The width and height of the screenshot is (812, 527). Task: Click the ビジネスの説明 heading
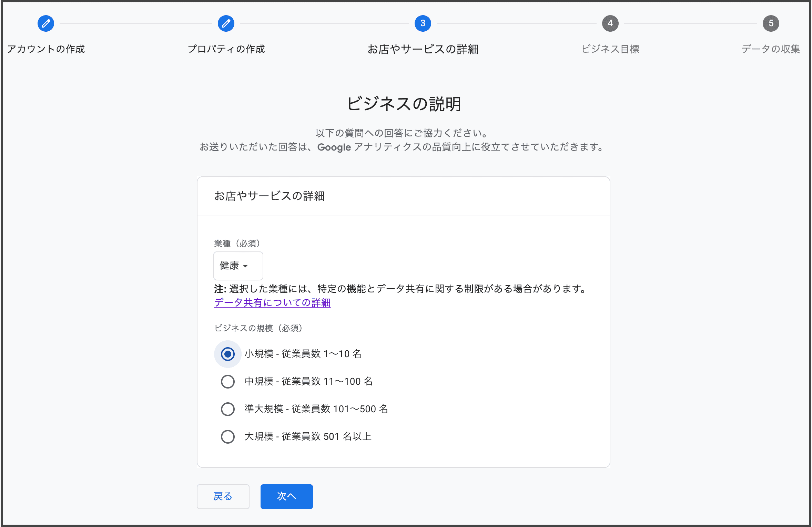coord(404,104)
